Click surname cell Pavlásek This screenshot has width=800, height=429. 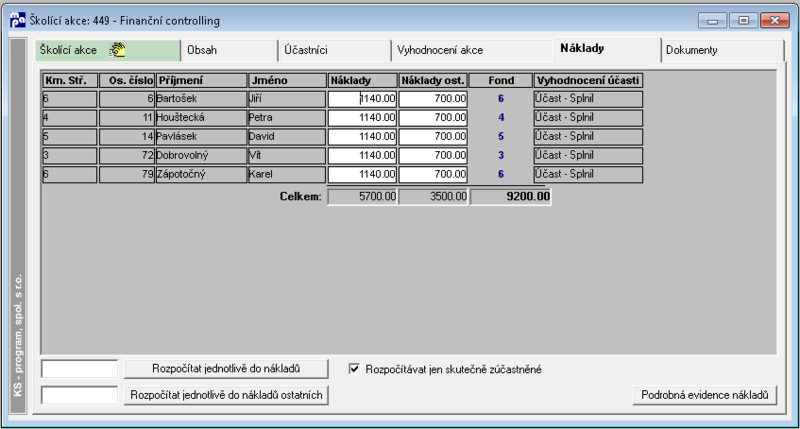click(x=202, y=137)
